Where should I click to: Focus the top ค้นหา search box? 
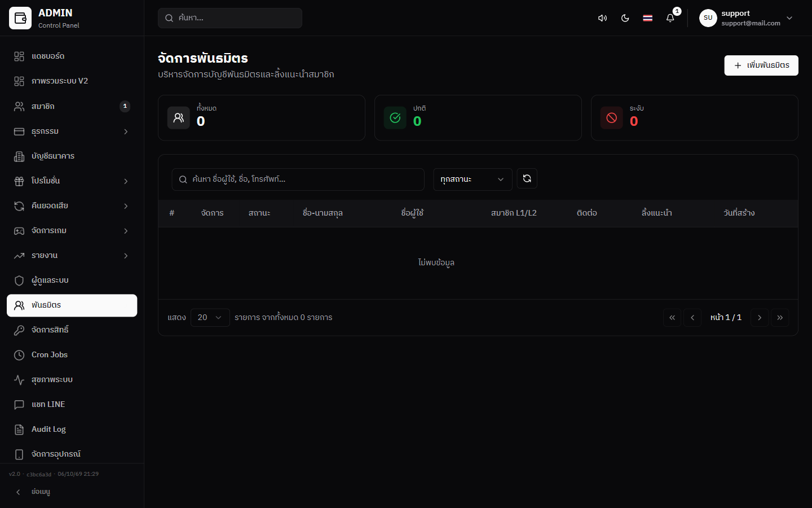[x=230, y=18]
